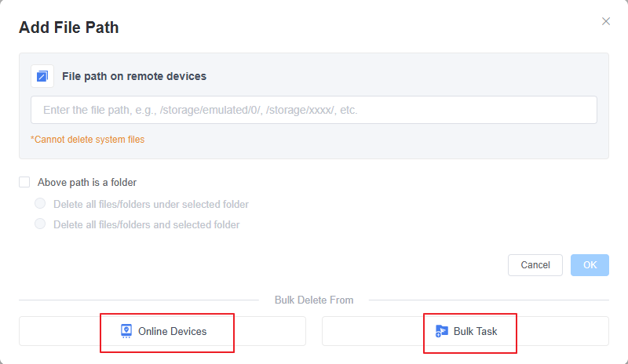Click 'Delete all files/folders under selected folder' text
The height and width of the screenshot is (364, 628).
[151, 204]
